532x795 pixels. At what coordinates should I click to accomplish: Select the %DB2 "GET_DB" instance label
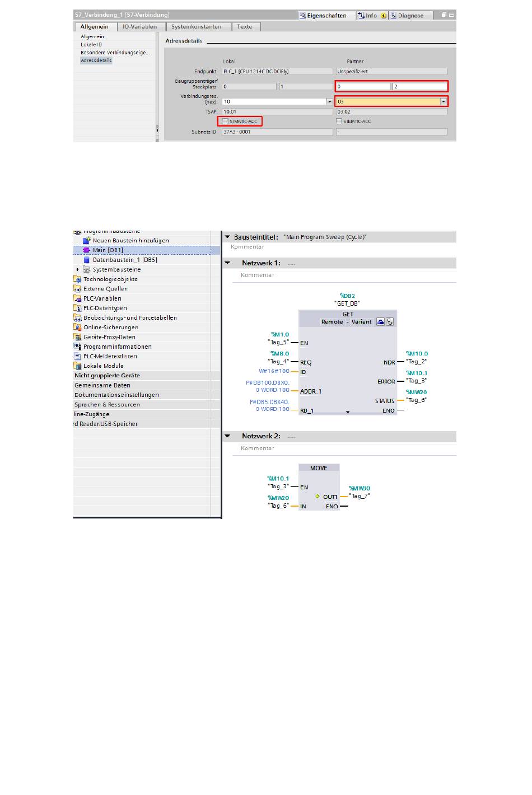348,300
